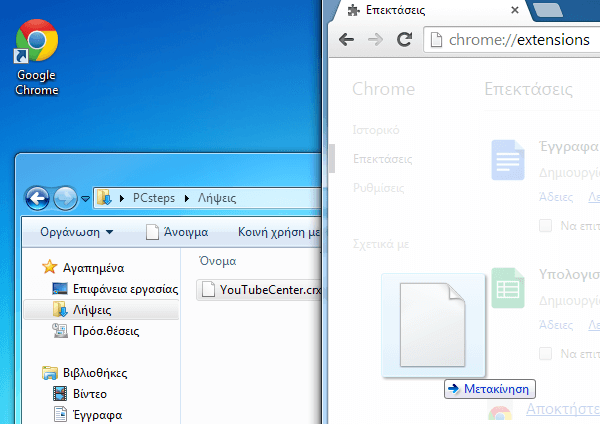Select Βίντεο library
This screenshot has width=600, height=424.
90,394
